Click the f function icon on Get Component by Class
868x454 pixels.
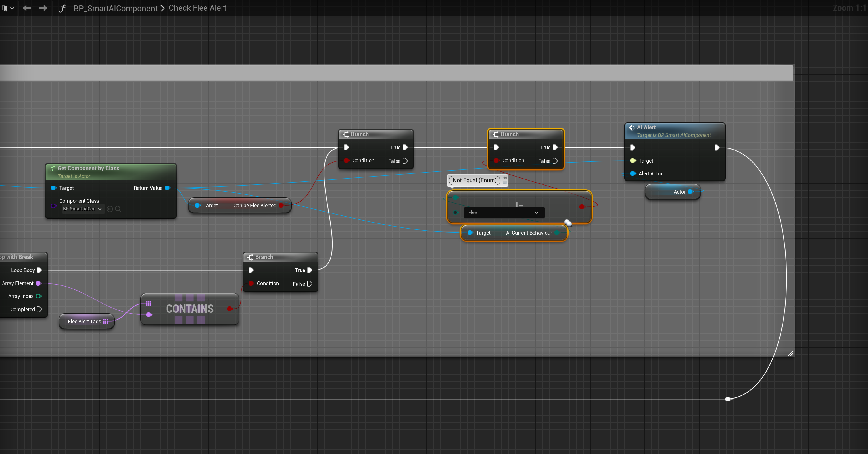click(52, 168)
